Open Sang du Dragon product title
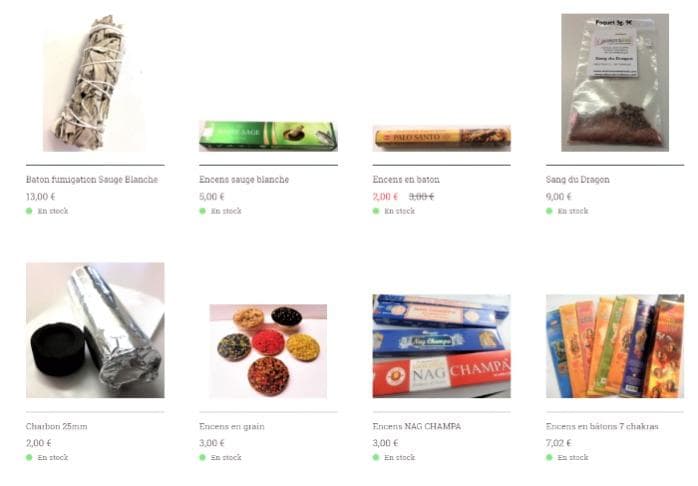This screenshot has width=698, height=486. 577,180
